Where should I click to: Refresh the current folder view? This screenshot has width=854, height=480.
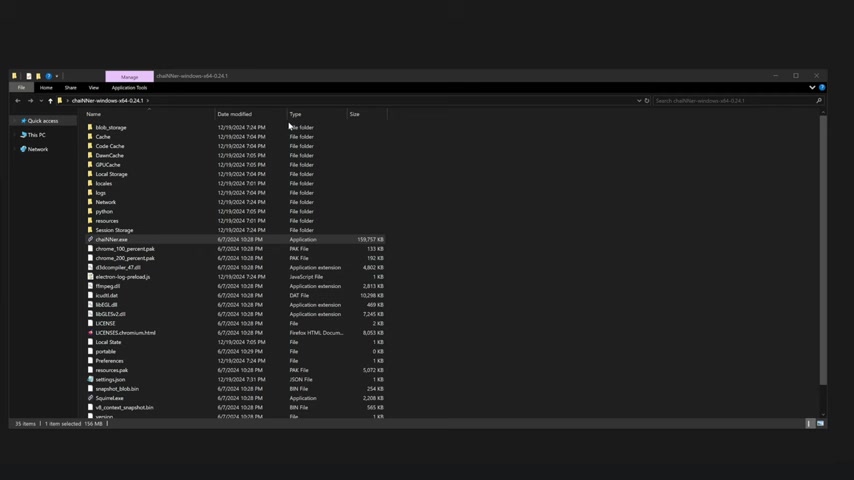(x=647, y=101)
